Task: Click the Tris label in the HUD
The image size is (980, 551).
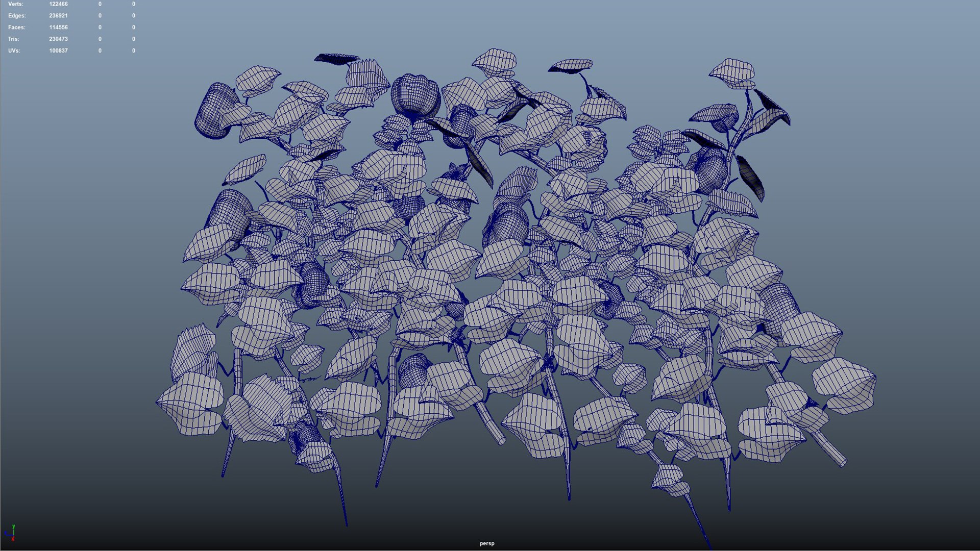Action: point(14,39)
